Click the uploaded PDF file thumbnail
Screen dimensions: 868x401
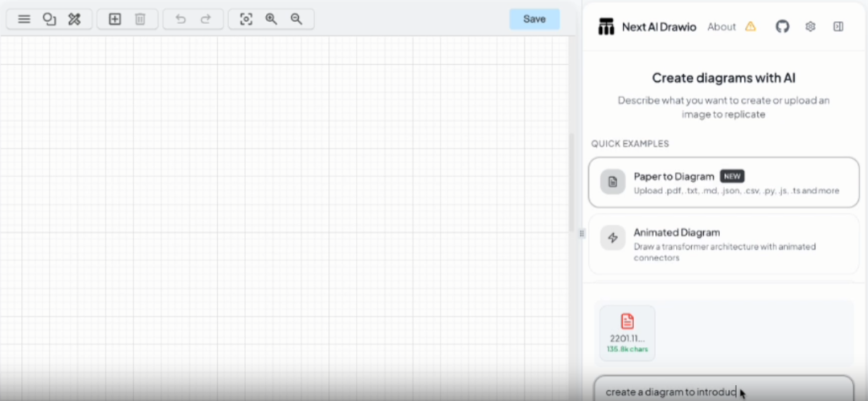[x=627, y=333]
